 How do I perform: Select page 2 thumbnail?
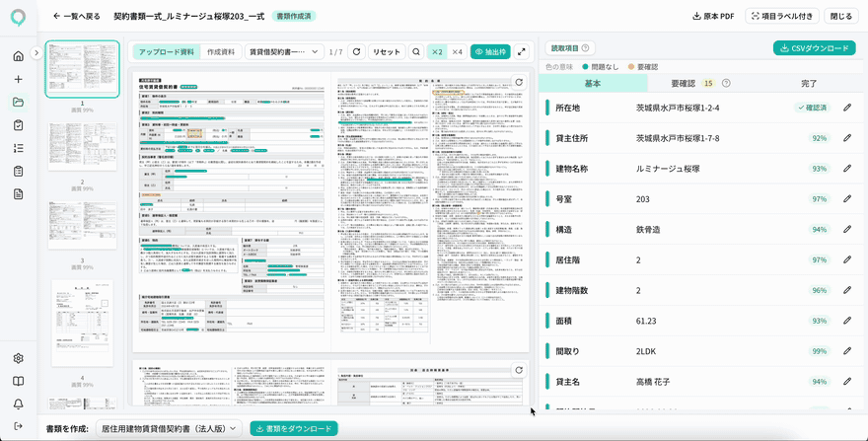(82, 146)
